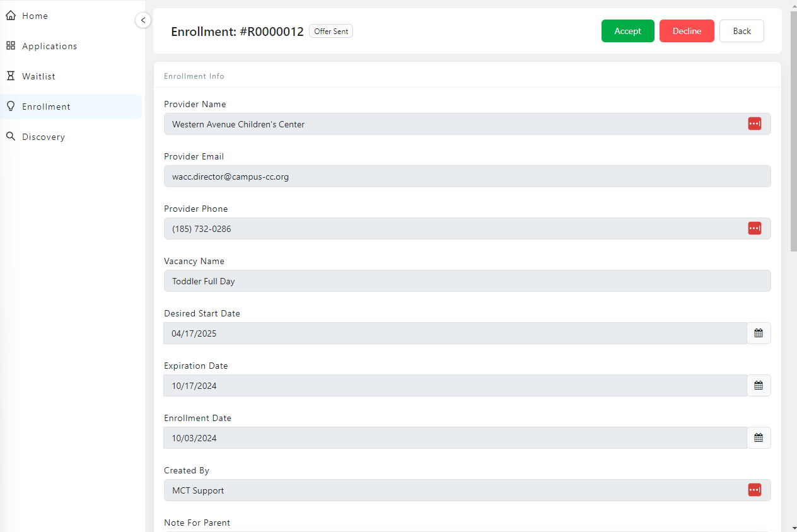
Task: Click the 'Enrollment Info' section title
Action: point(194,76)
